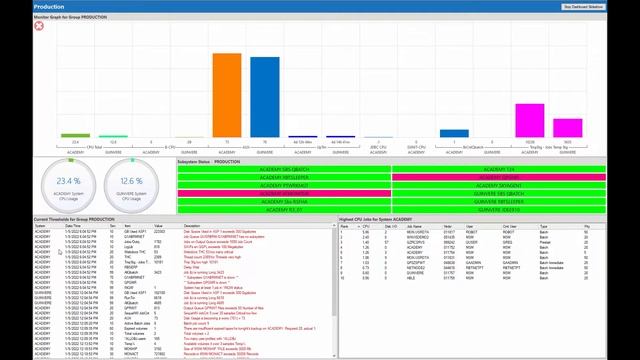Select the 'exceeds 200 Gigabytes' threshold row

pyautogui.click(x=183, y=231)
